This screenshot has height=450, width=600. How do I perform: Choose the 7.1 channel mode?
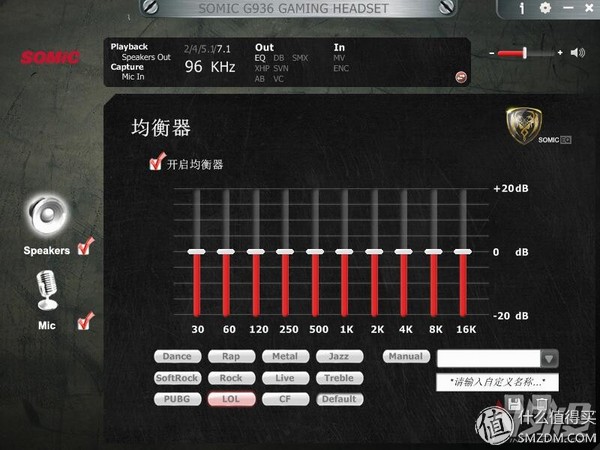tap(223, 48)
